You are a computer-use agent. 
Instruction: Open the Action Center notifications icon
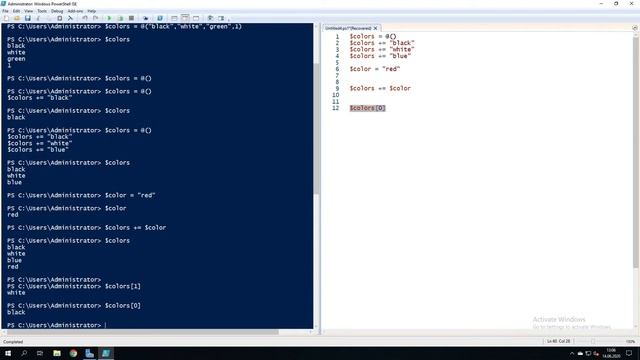pyautogui.click(x=629, y=353)
